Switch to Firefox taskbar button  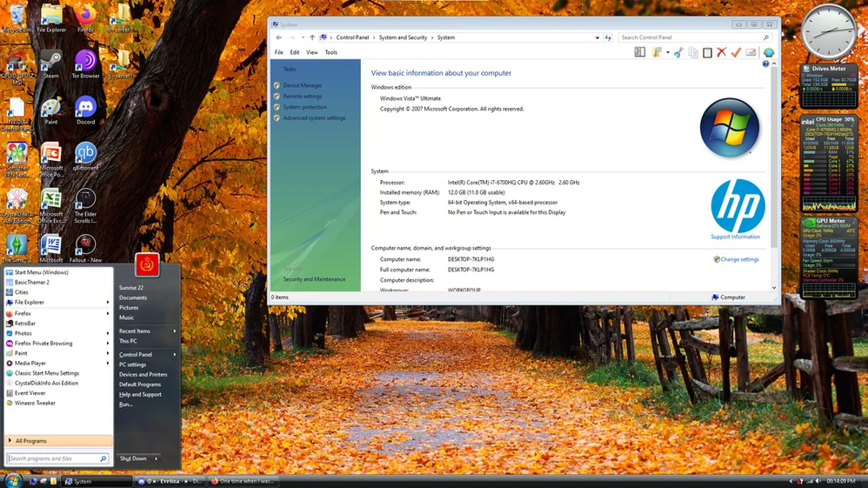pos(243,481)
